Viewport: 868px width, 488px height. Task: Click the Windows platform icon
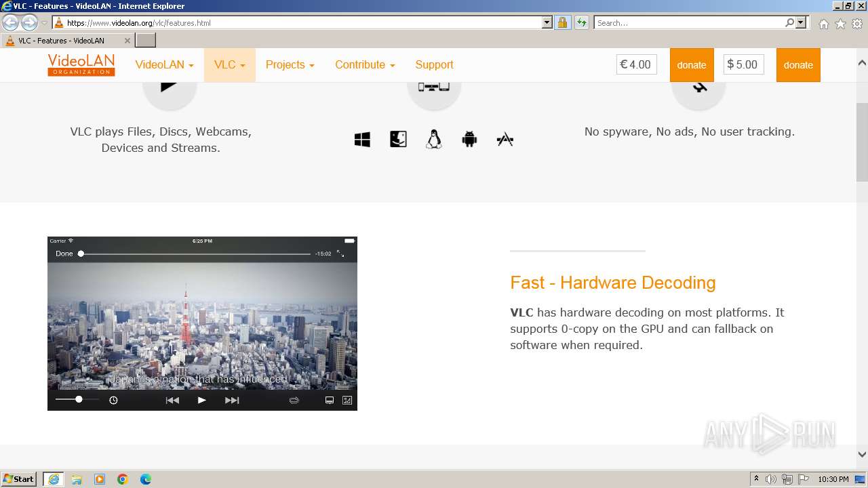(362, 140)
